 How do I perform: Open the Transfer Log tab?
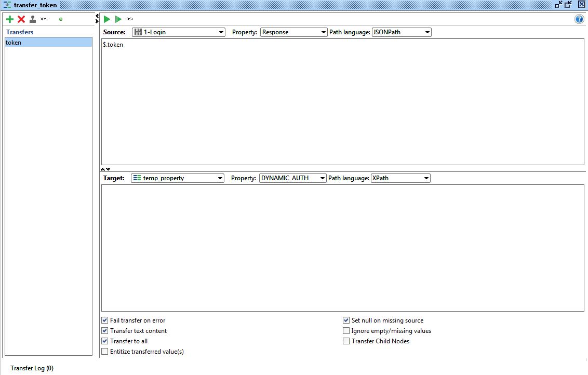click(32, 368)
